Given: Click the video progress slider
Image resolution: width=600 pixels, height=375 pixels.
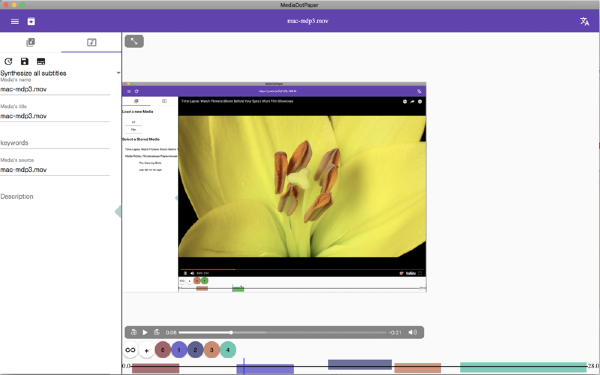Looking at the screenshot, I should (x=283, y=333).
